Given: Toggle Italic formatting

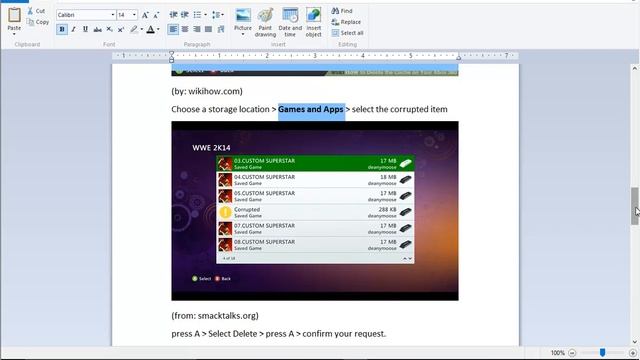Looking at the screenshot, I should pyautogui.click(x=73, y=29).
